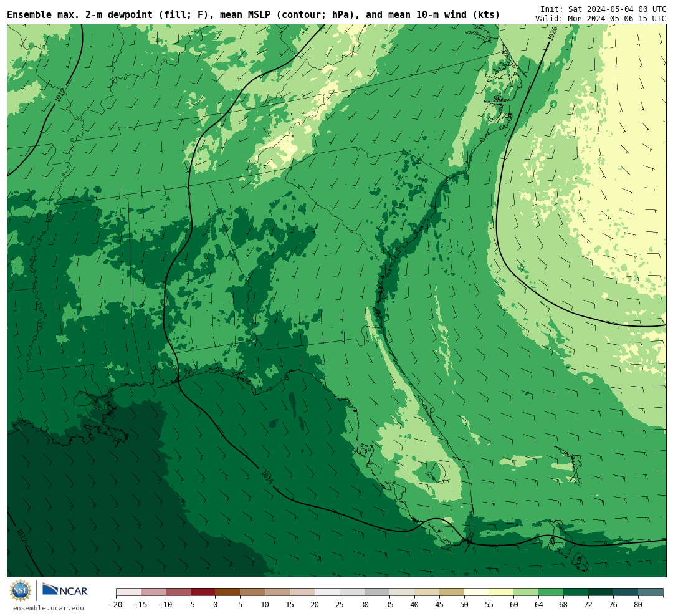This screenshot has width=673, height=616.
Task: Pick the dark green swatch between 68 and 72
Action: 576,592
